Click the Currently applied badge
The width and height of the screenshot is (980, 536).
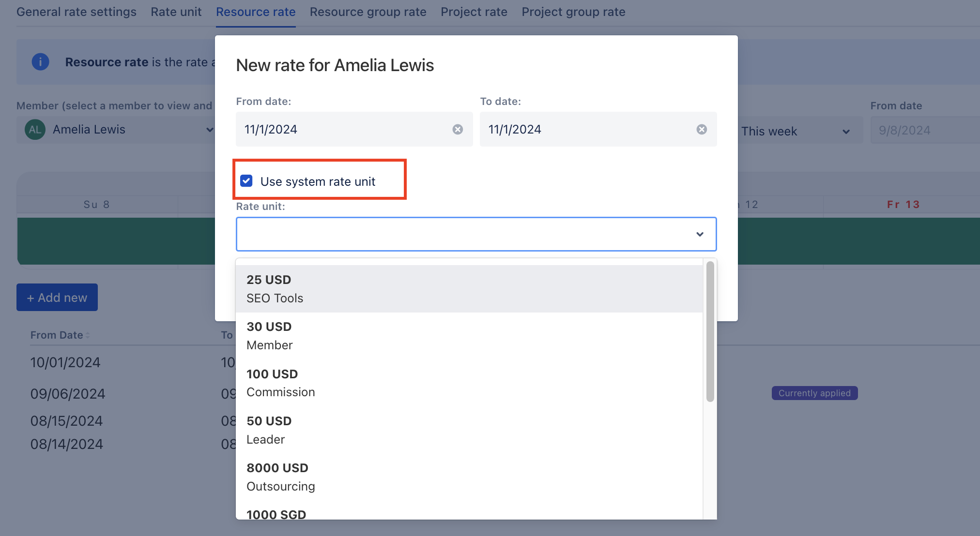[814, 393]
